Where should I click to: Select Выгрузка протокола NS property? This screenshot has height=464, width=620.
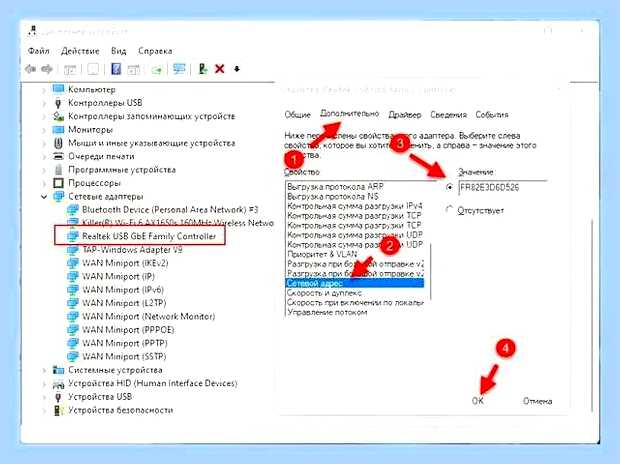point(333,196)
